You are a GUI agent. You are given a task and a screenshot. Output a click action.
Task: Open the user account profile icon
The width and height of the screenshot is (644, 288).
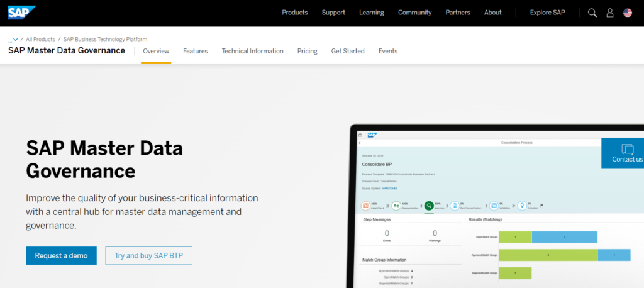(x=610, y=13)
